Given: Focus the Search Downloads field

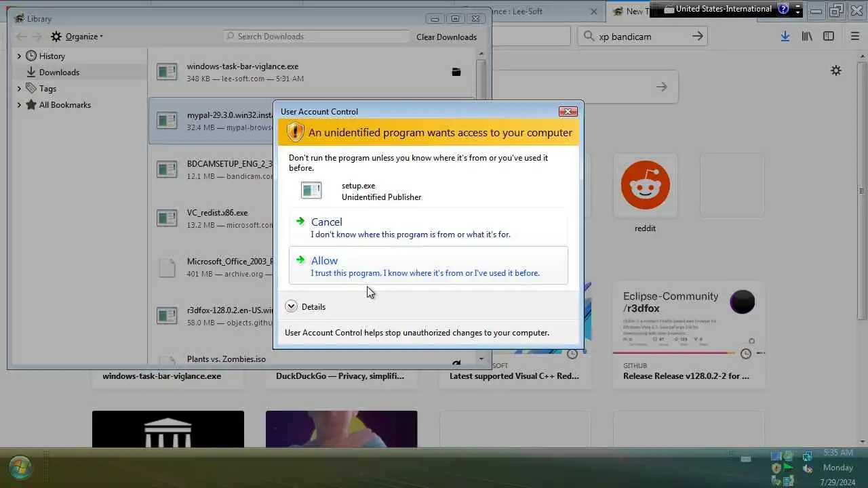Looking at the screenshot, I should click(317, 37).
